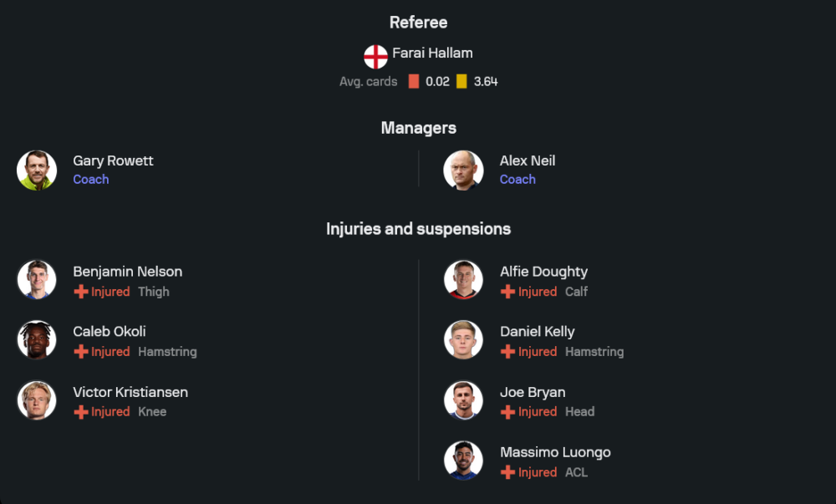Open referee Farai Hallam's profile link

coord(432,53)
